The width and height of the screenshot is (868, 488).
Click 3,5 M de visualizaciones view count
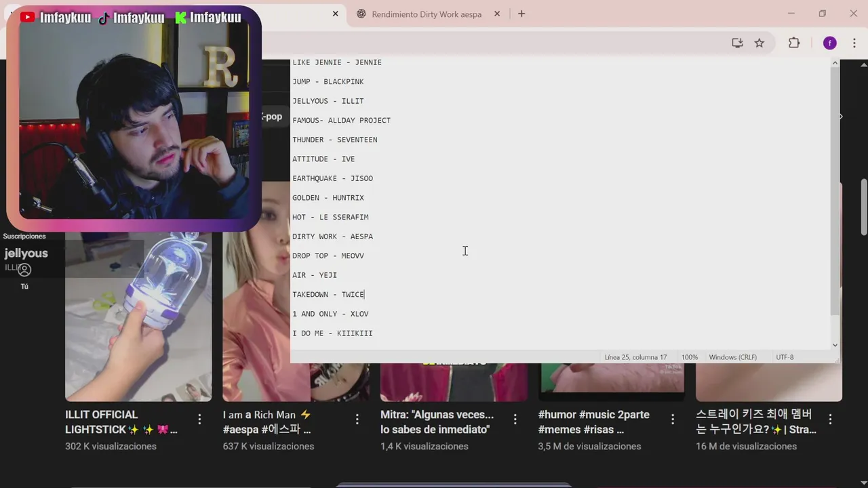[x=589, y=447]
